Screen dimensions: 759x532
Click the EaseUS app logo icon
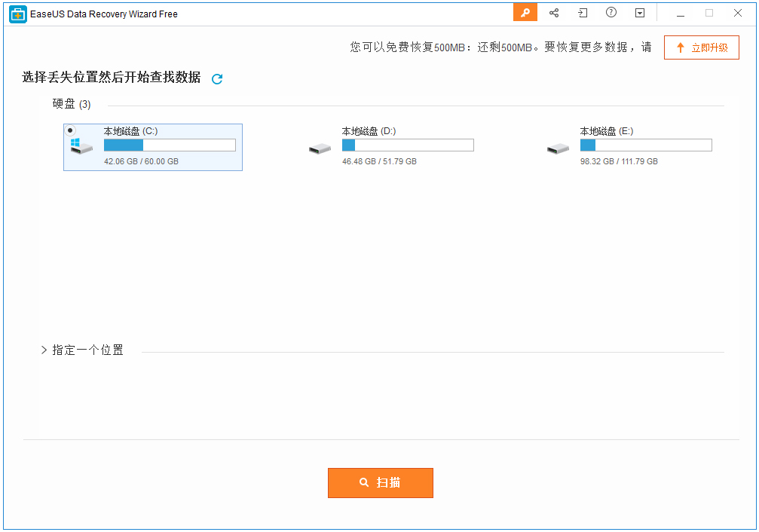click(18, 14)
